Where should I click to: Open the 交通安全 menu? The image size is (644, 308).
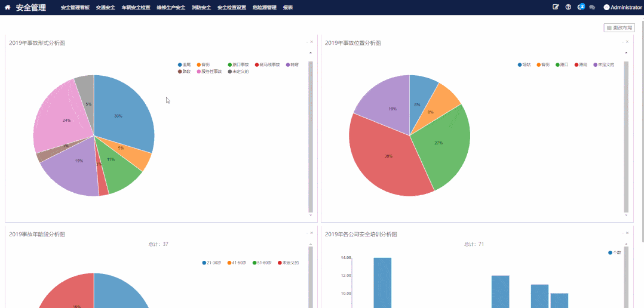coord(106,7)
